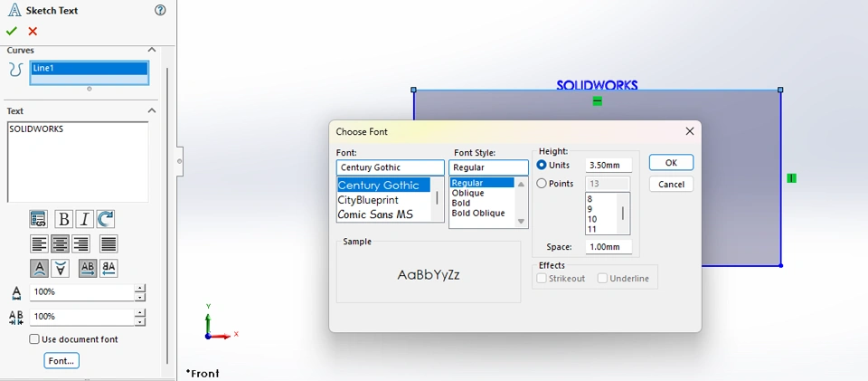Click the green horizontal relation marker
The width and height of the screenshot is (868, 381).
597,100
